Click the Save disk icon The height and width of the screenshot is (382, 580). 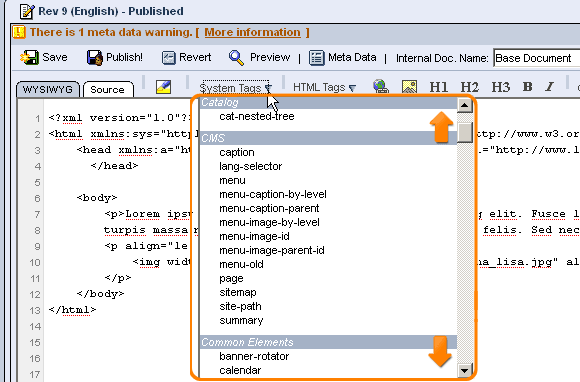[29, 58]
